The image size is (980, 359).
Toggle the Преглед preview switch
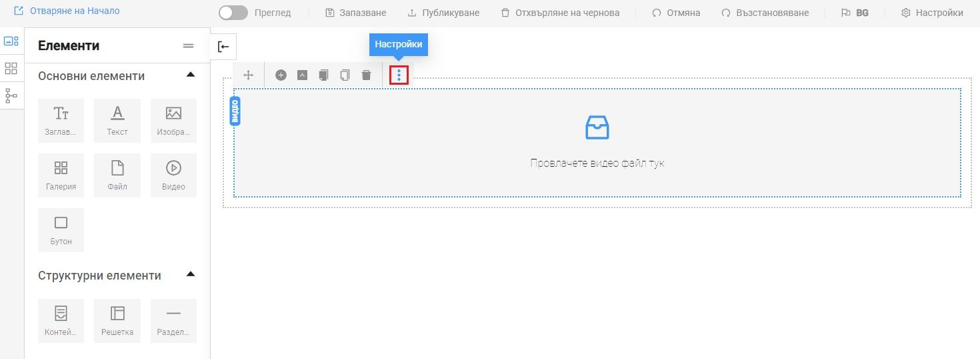tap(233, 13)
